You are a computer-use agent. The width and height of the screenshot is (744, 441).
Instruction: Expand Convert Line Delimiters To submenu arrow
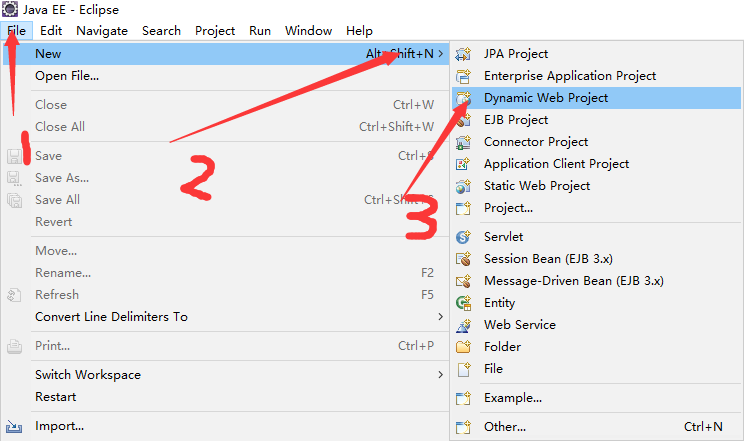coord(441,317)
